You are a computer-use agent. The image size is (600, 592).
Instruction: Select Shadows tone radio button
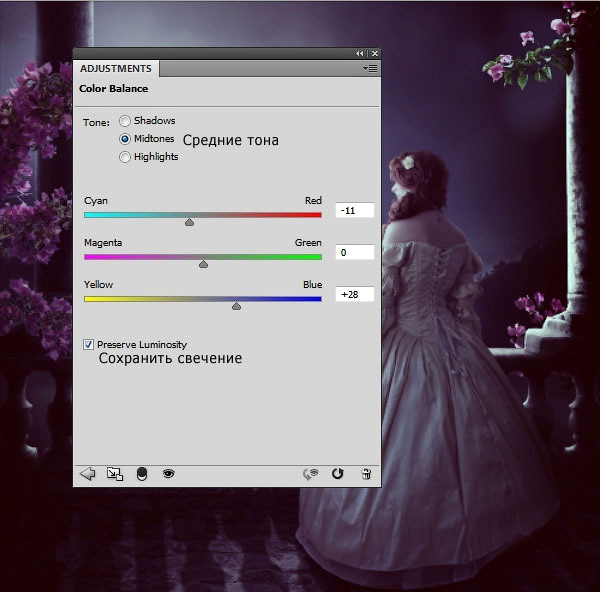(x=125, y=121)
